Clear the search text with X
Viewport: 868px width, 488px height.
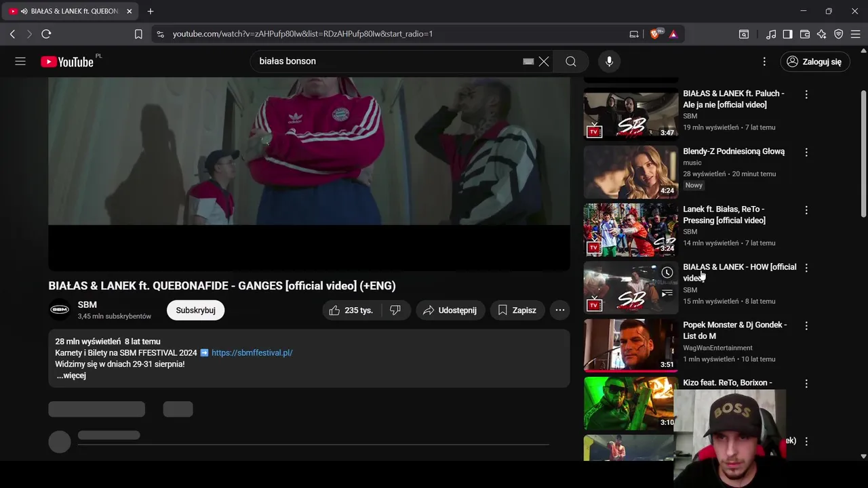click(544, 62)
